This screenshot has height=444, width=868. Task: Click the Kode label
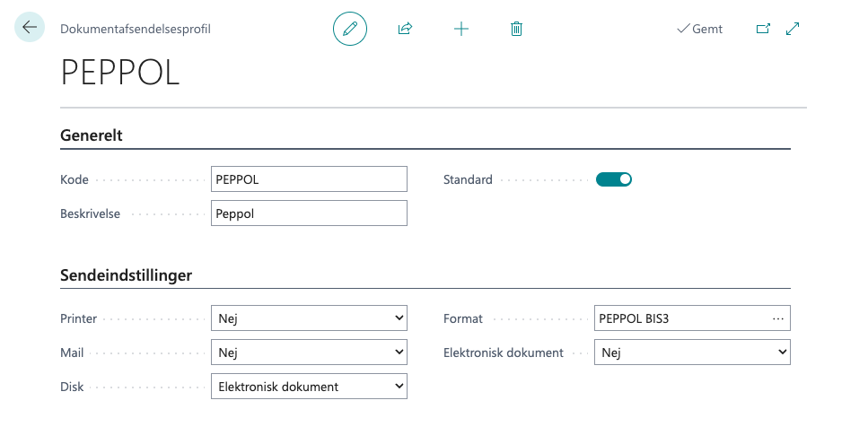75,179
